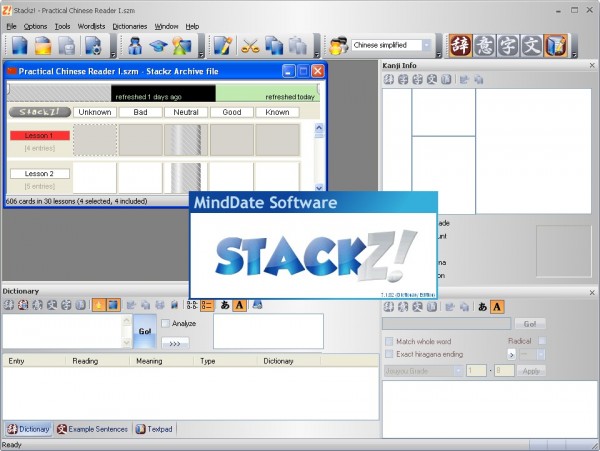Screen dimensions: 600x451
Task: Click the orange star icon in Dictionary toolbar
Action: coord(99,305)
